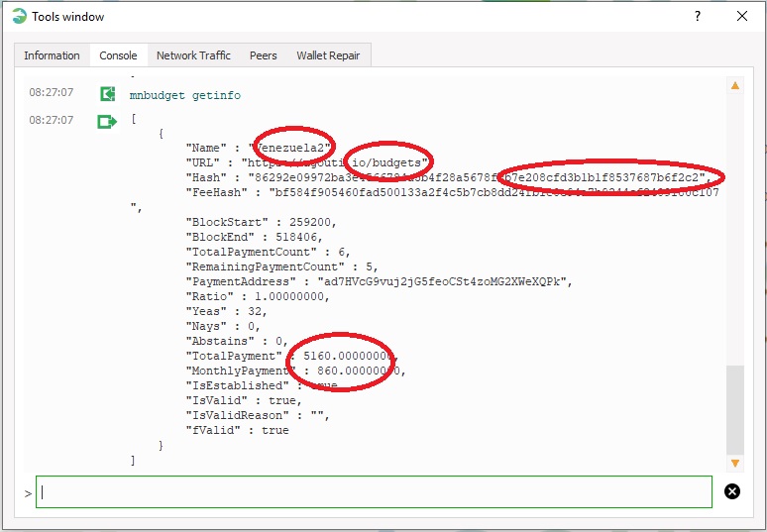Click the console command input field

tap(374, 492)
